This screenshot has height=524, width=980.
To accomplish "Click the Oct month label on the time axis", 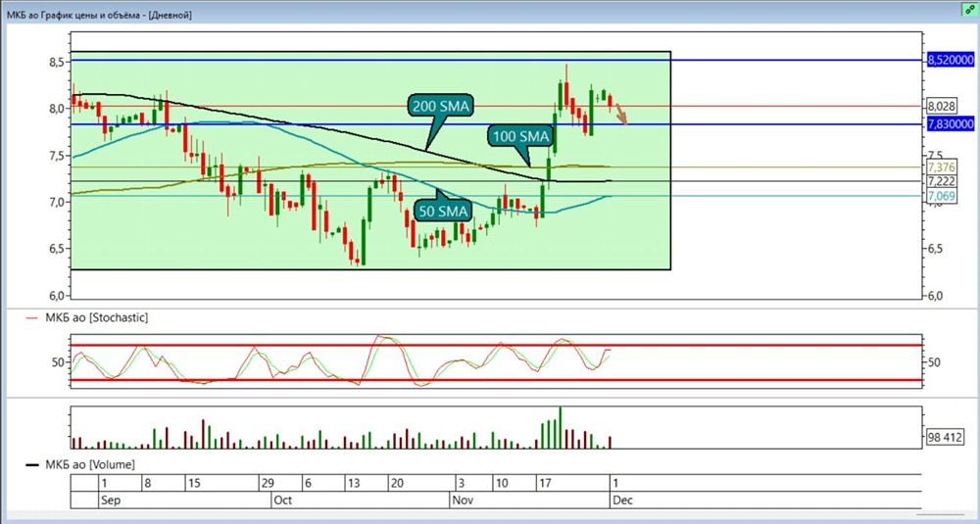I will coord(283,500).
